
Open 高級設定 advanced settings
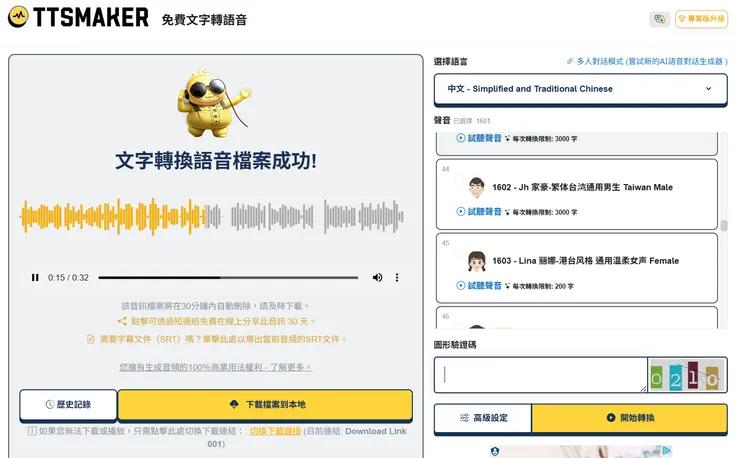pos(483,418)
